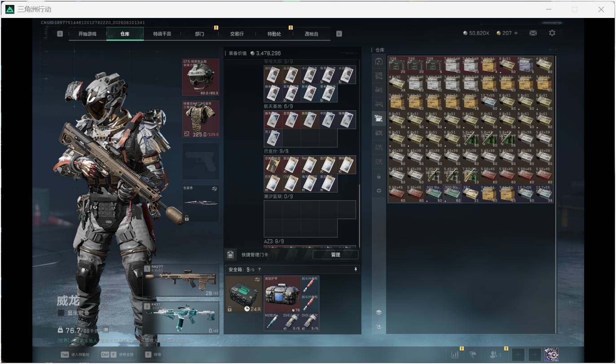Select the 高级护甲 repair kit item
This screenshot has width=616, height=364.
pos(282,294)
